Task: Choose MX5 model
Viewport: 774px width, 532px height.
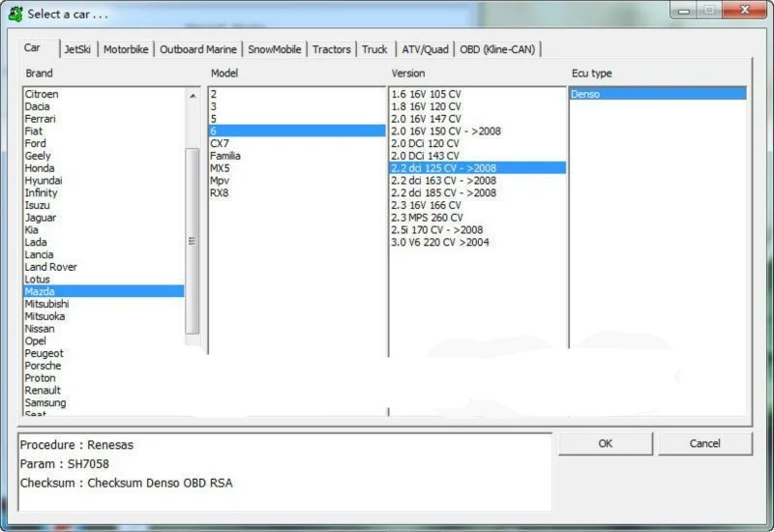Action: pos(297,167)
